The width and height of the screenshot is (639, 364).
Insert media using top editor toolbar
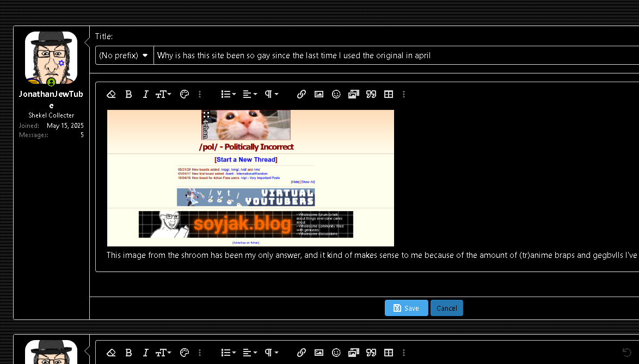coord(354,95)
